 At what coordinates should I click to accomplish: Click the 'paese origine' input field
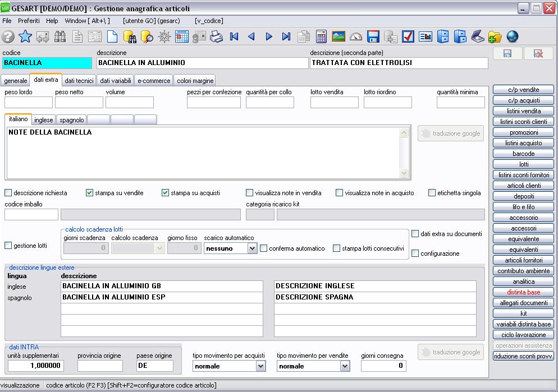tap(154, 366)
